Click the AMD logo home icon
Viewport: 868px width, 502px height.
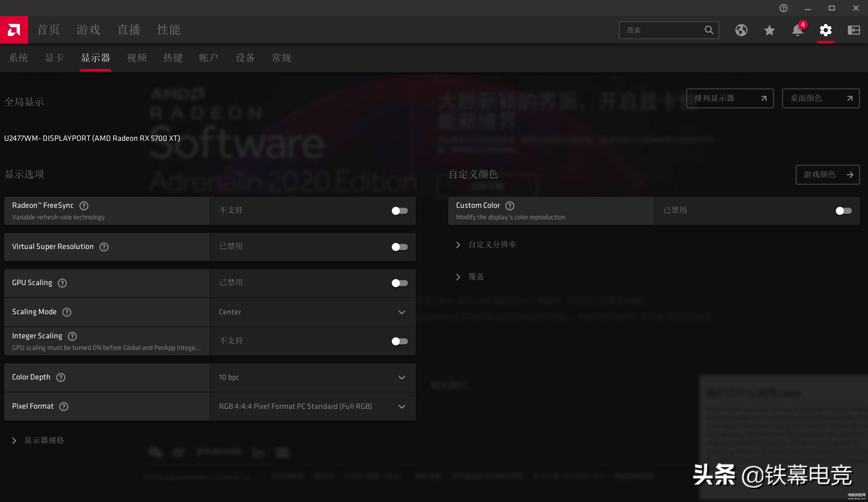[x=14, y=30]
